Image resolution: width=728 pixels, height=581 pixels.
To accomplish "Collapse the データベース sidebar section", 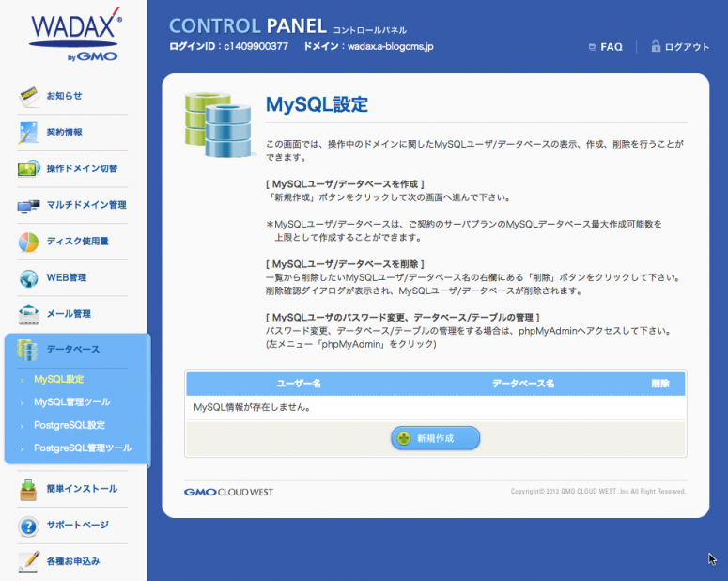I will coord(72,350).
